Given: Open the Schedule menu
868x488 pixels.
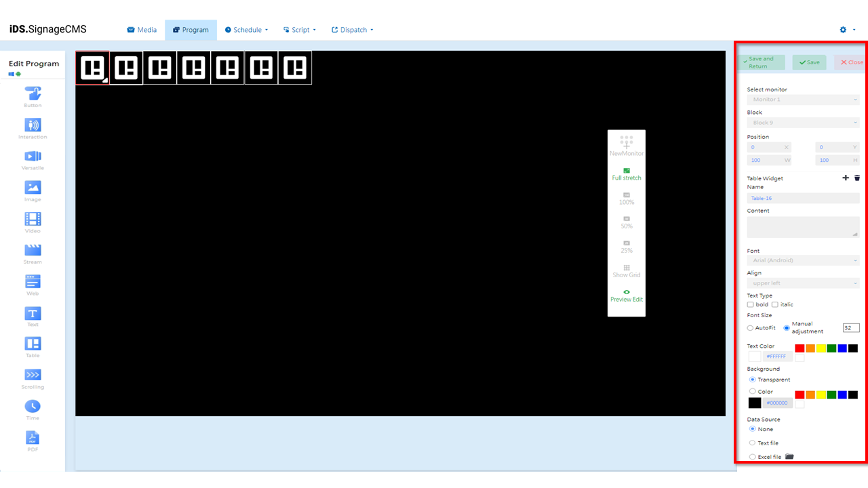Looking at the screenshot, I should (245, 29).
